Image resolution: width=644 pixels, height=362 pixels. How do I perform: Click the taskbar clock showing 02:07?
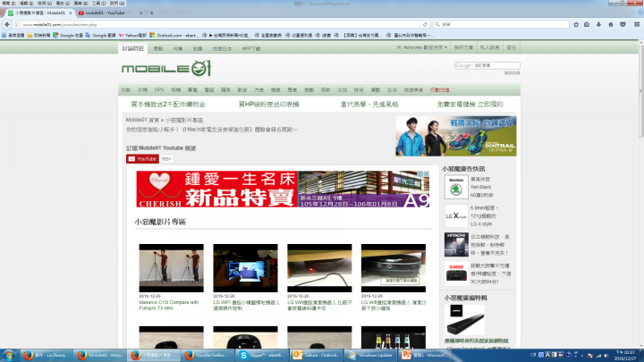pyautogui.click(x=625, y=356)
